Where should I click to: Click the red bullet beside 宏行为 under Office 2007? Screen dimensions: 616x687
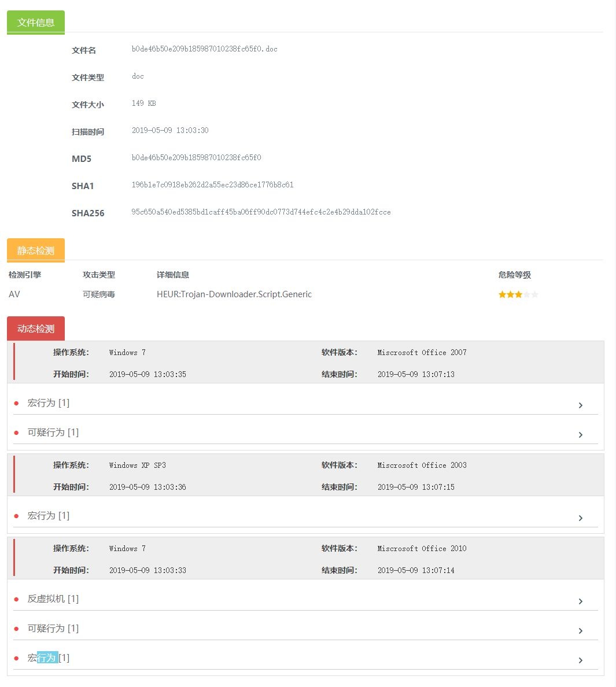(x=16, y=403)
